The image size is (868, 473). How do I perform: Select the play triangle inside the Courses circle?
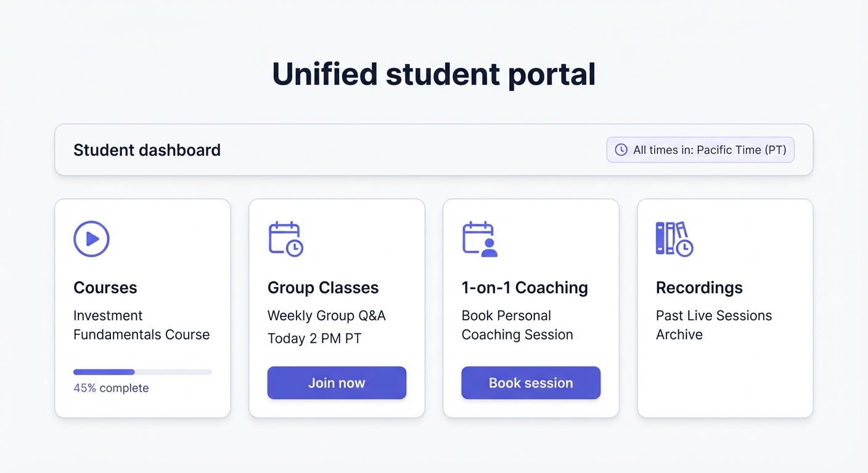tap(92, 239)
